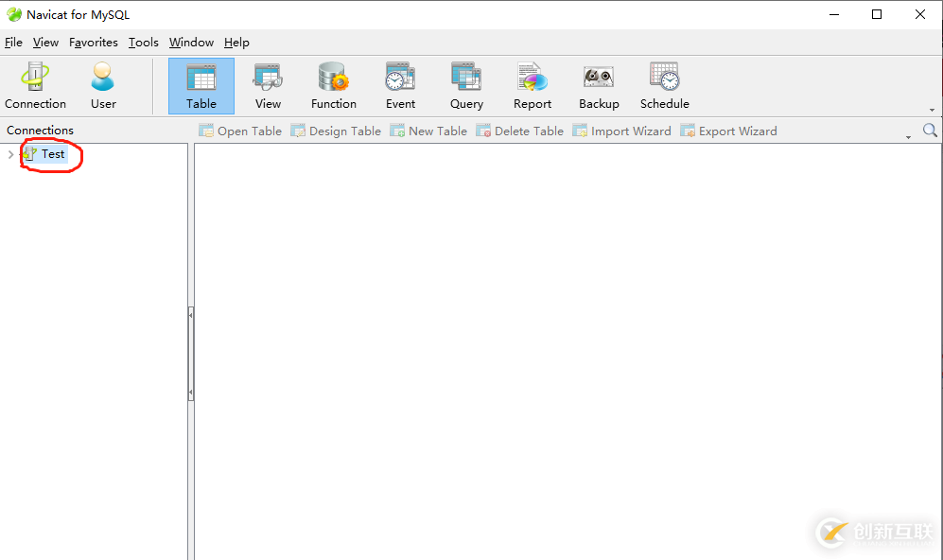Open the File menu
Screen dimensions: 943x560
[x=13, y=43]
